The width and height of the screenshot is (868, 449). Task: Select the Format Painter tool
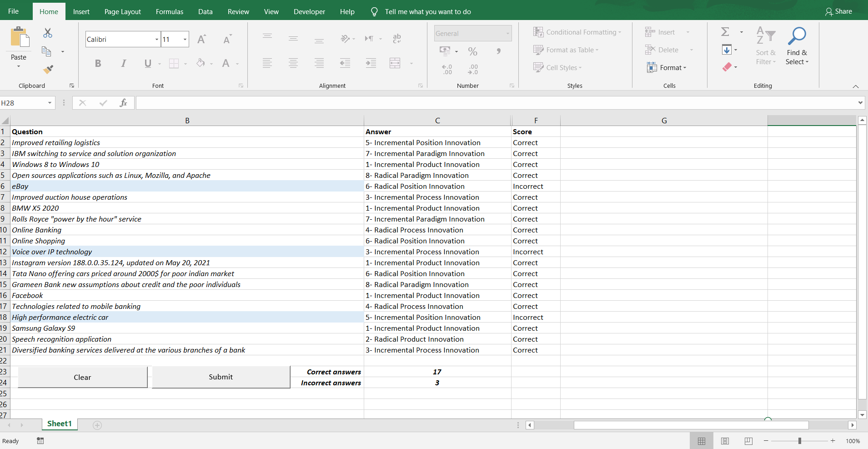(x=48, y=69)
